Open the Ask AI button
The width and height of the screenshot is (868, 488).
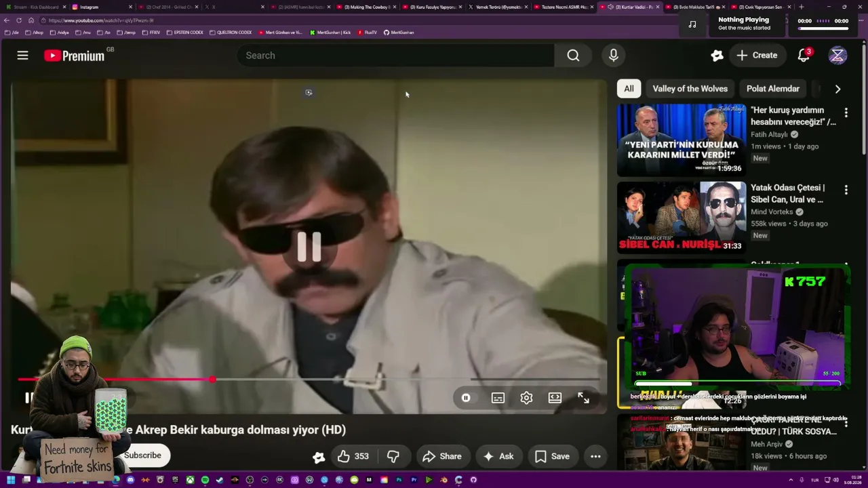(x=498, y=456)
